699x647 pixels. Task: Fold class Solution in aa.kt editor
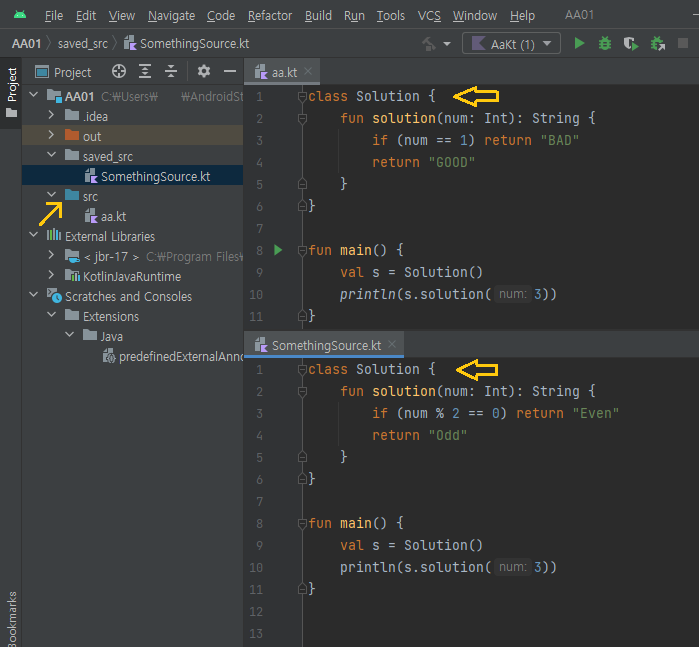[302, 96]
